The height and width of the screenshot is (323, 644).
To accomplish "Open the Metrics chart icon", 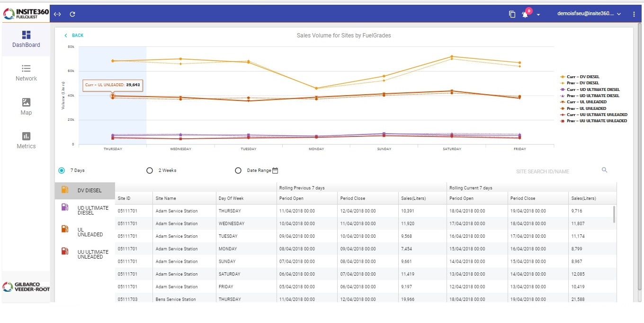I will tap(26, 136).
